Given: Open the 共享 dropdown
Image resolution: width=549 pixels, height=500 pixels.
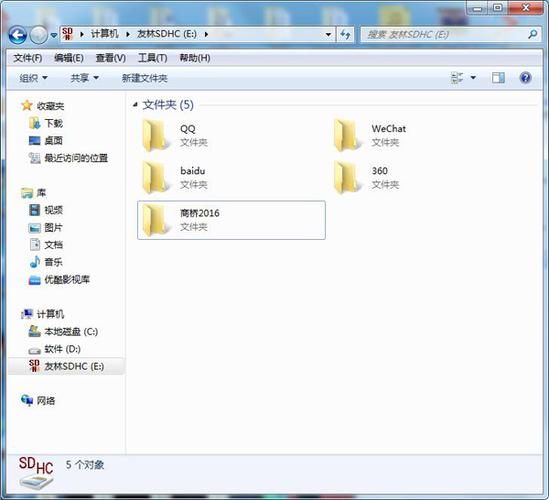Looking at the screenshot, I should tap(84, 78).
